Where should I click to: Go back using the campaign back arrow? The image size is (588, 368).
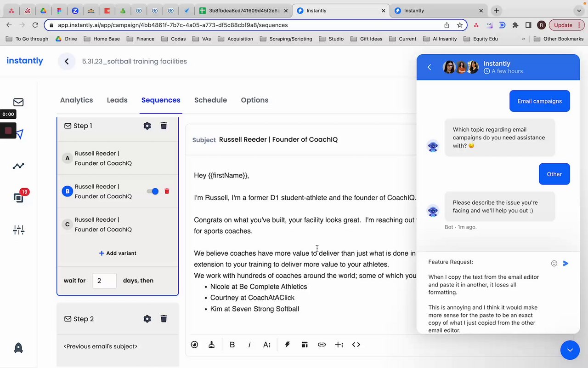coord(67,61)
